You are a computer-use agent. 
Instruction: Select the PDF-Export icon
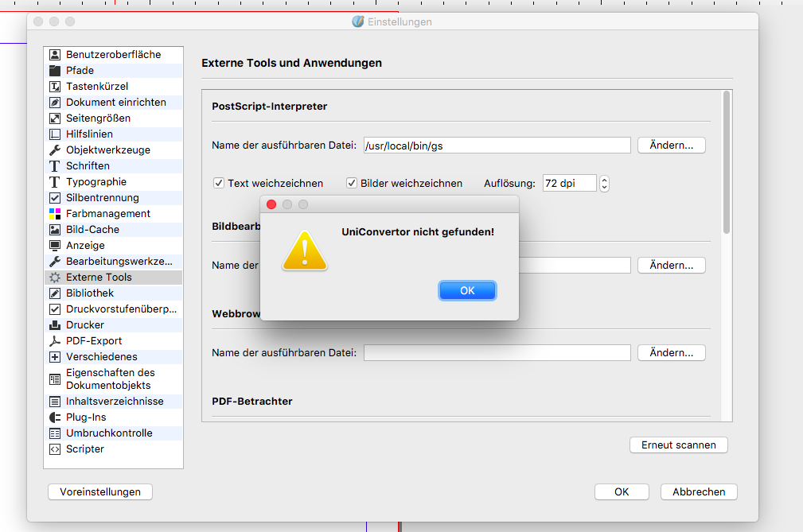(55, 341)
